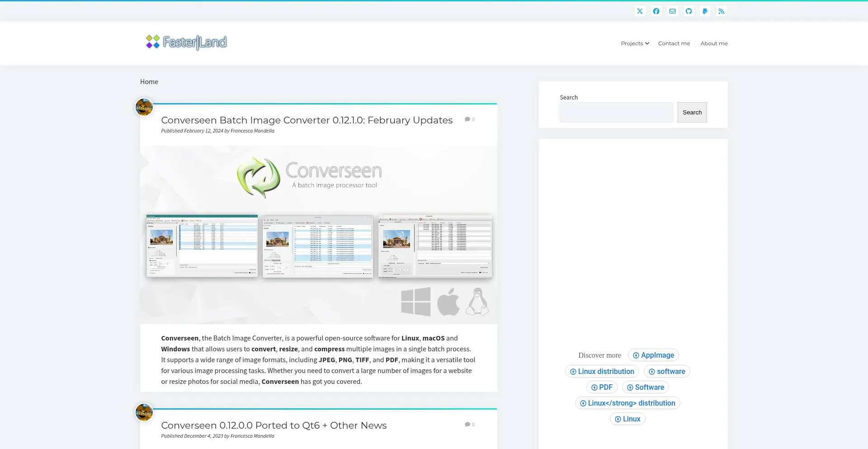Click the FasterLand site logo
Image resolution: width=868 pixels, height=449 pixels.
click(x=186, y=42)
